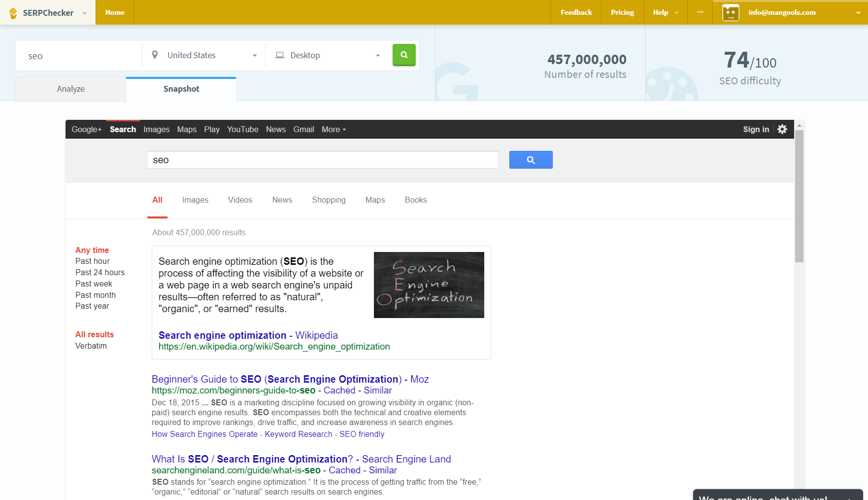Open the Similar link for the Moz result
The height and width of the screenshot is (500, 868).
coord(378,391)
